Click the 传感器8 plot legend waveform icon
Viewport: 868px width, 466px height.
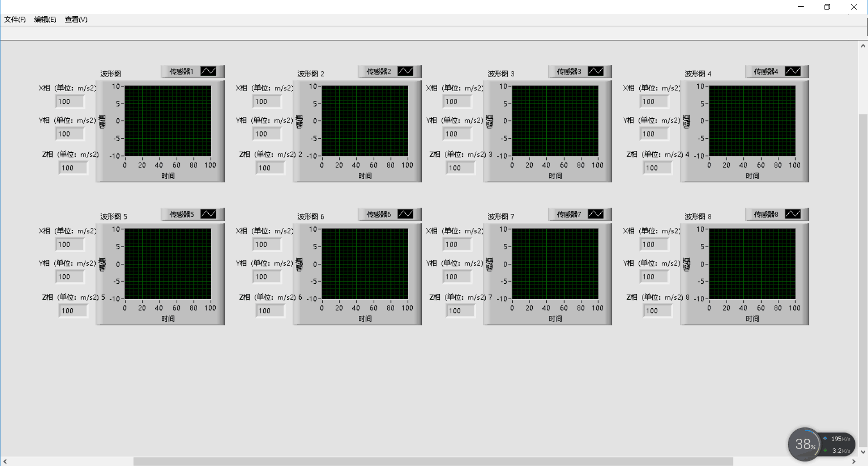(x=793, y=214)
